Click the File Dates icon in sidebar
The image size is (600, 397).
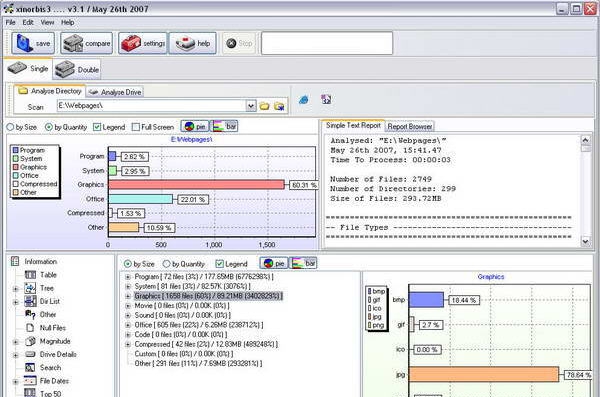30,381
